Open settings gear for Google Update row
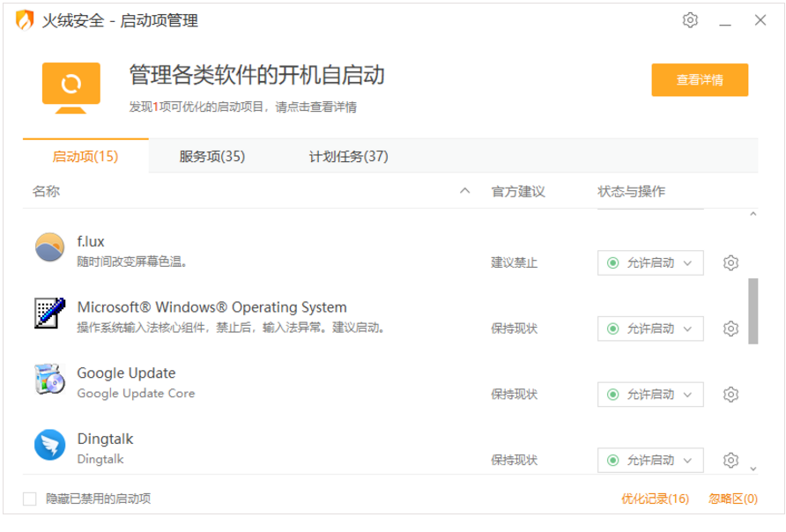Image resolution: width=786 pixels, height=532 pixels. click(730, 394)
